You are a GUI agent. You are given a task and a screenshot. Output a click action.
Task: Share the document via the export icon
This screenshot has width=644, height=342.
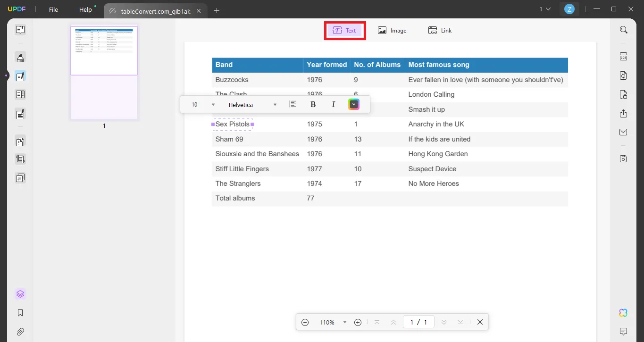point(623,113)
